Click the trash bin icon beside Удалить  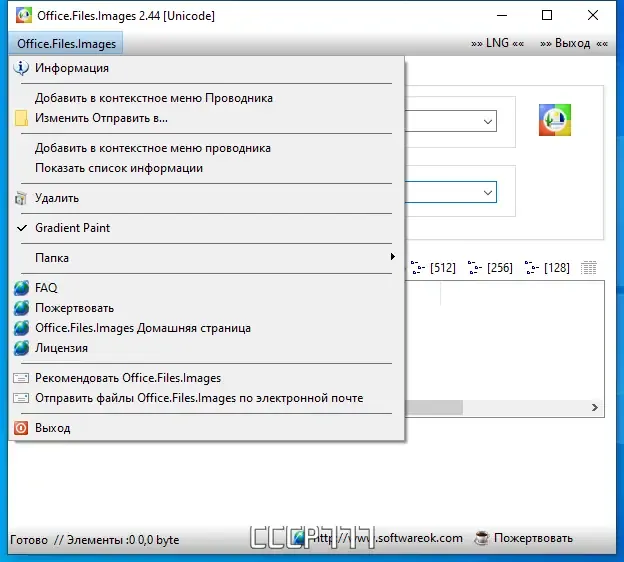21,198
